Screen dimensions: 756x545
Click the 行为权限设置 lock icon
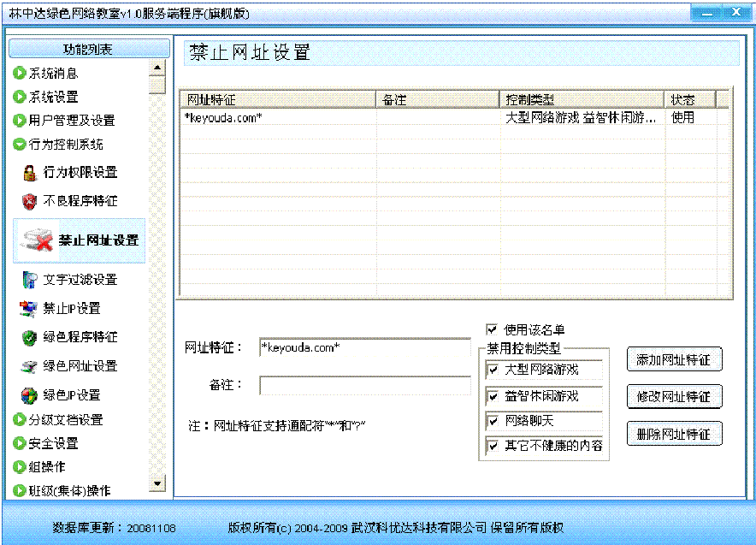[x=30, y=173]
